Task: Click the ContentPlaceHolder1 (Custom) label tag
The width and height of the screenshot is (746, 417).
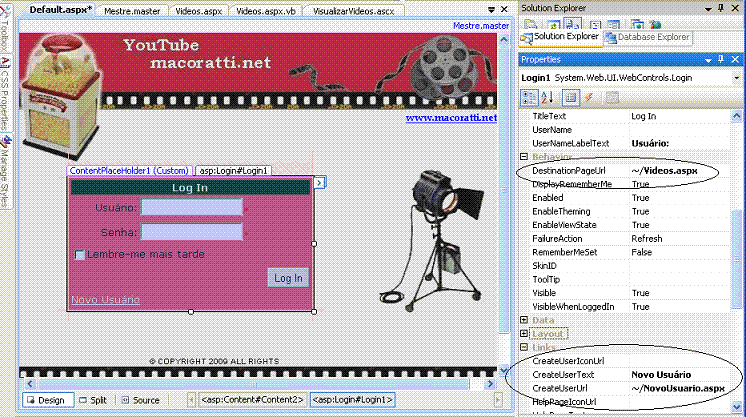Action: 129,170
